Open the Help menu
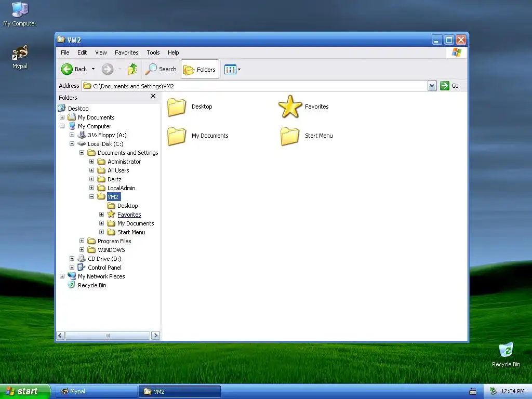 pos(173,52)
